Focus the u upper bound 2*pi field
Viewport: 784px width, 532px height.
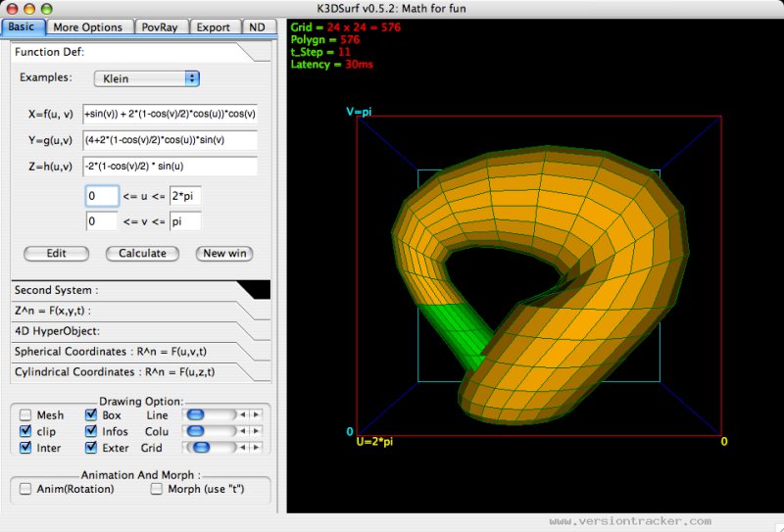(x=185, y=196)
